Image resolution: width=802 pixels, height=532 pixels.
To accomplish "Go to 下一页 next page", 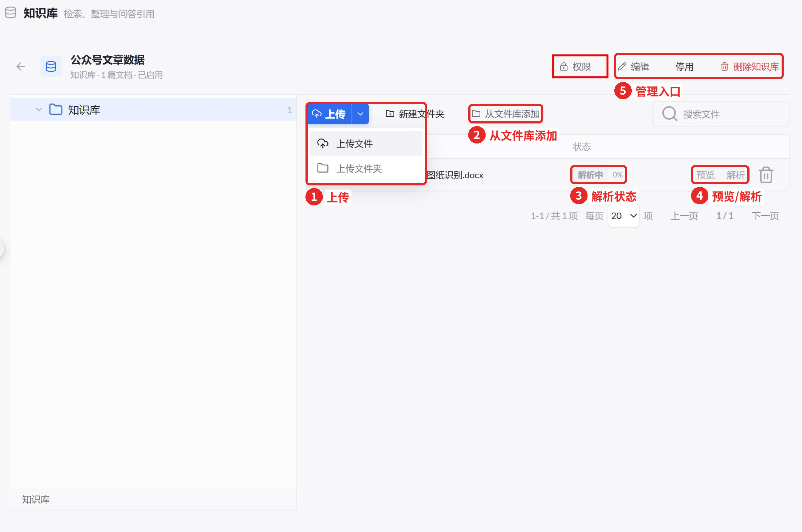I will [x=765, y=216].
